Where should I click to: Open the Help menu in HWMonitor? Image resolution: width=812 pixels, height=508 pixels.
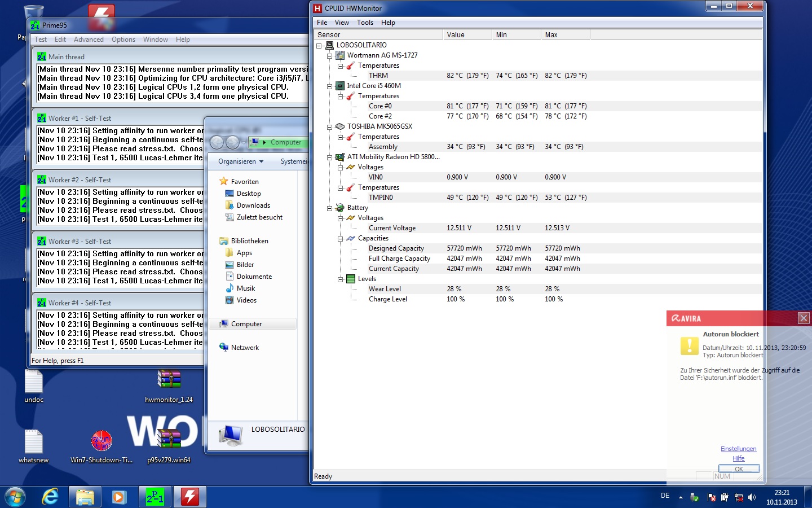click(388, 23)
